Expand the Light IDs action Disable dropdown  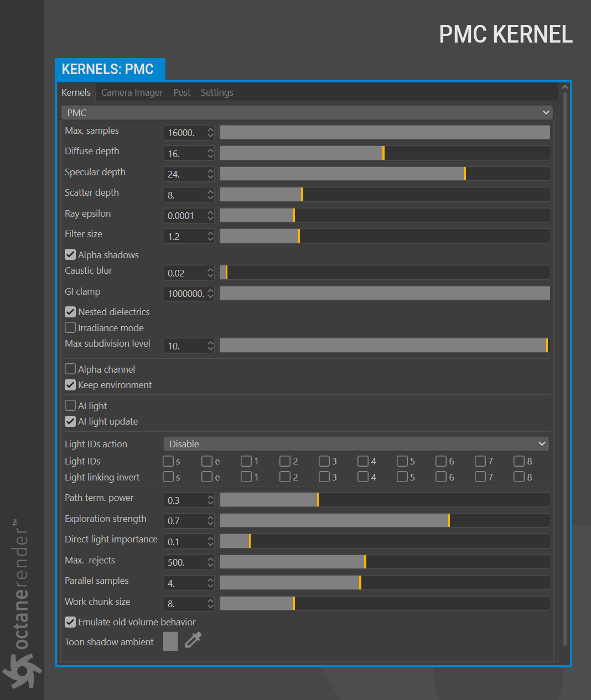[356, 444]
